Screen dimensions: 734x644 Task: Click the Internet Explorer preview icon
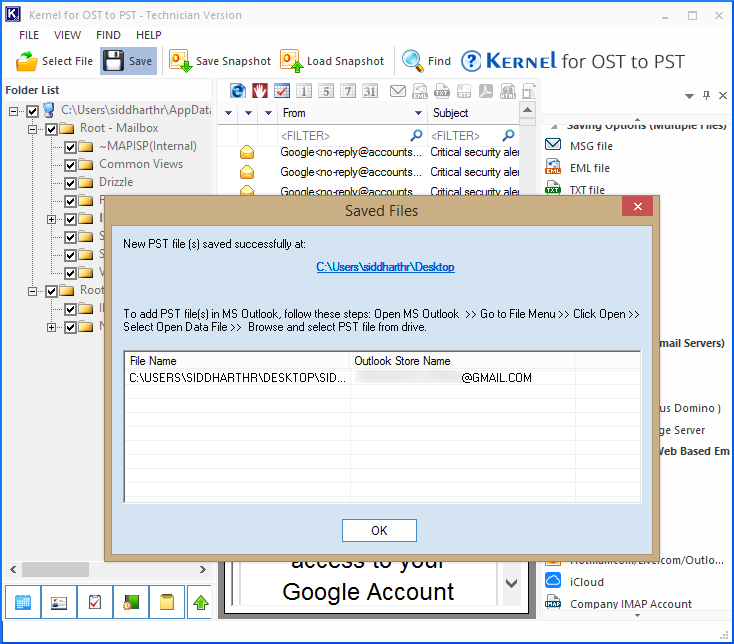click(238, 91)
